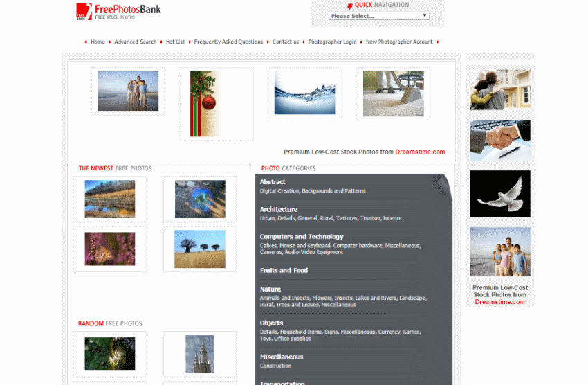588x385 pixels.
Task: Open the handshake sidebar photo
Action: coord(500,141)
